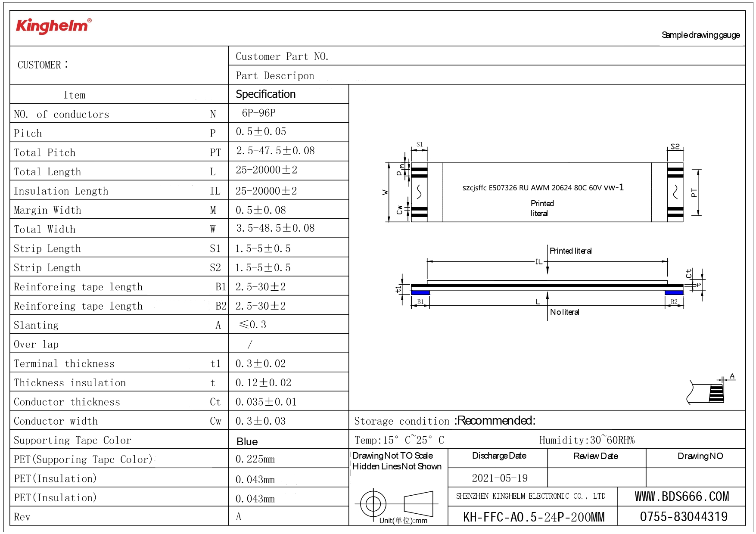Click the Insulation Length value '25-20000±2'
This screenshot has height=534, width=756.
tap(266, 191)
